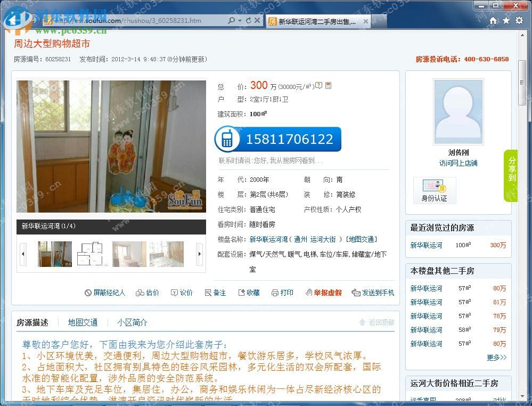Click the 议价 price negotiation icon
Screen dimensions: 532x406
coord(174,293)
